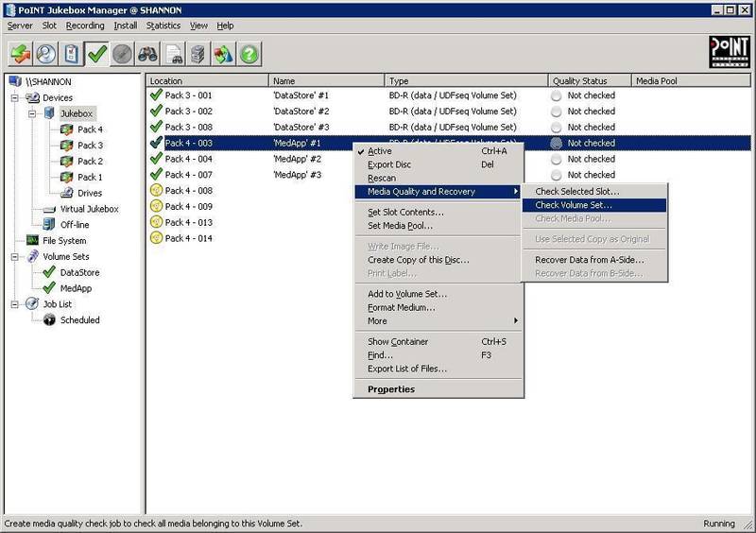Select the Virtual Jukebox node
The height and width of the screenshot is (533, 756).
click(89, 209)
